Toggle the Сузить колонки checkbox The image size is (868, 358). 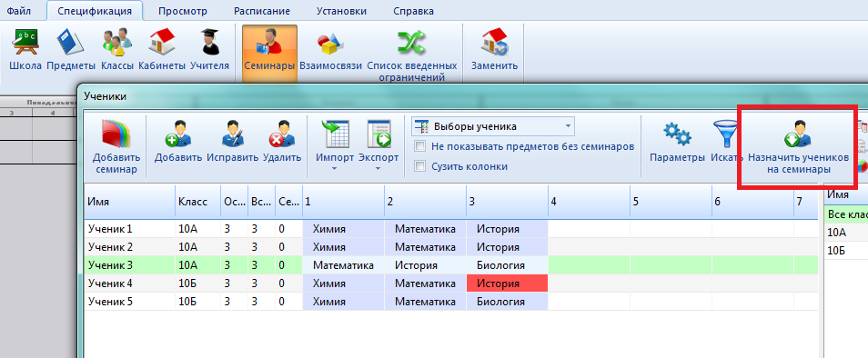(420, 166)
